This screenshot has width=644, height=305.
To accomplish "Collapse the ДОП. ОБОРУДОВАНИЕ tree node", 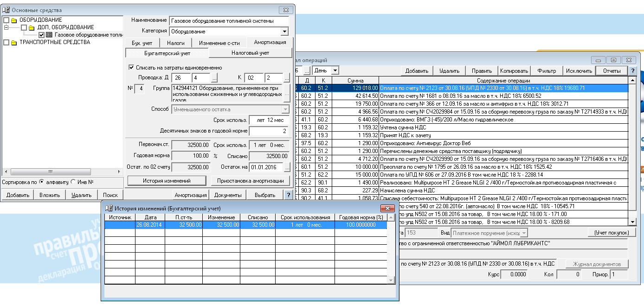I will [6, 27].
